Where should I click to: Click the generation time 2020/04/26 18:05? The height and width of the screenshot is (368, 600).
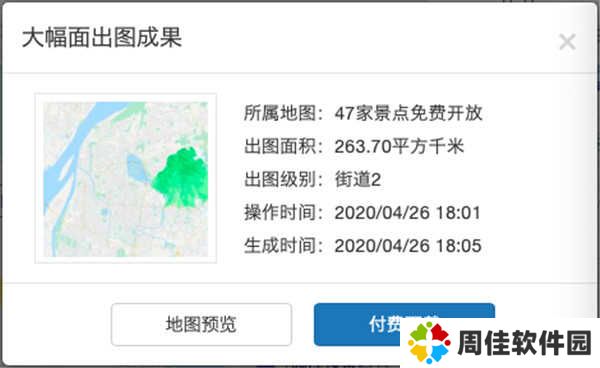(408, 246)
